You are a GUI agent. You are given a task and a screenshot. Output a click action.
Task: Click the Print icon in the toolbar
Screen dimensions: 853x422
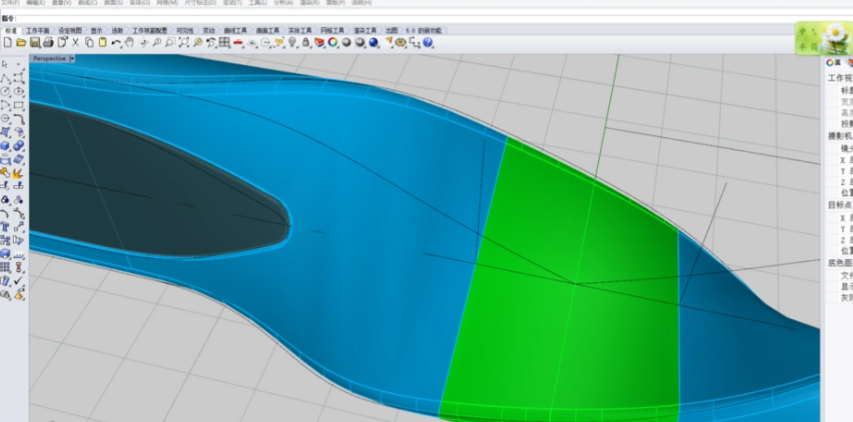pos(47,43)
